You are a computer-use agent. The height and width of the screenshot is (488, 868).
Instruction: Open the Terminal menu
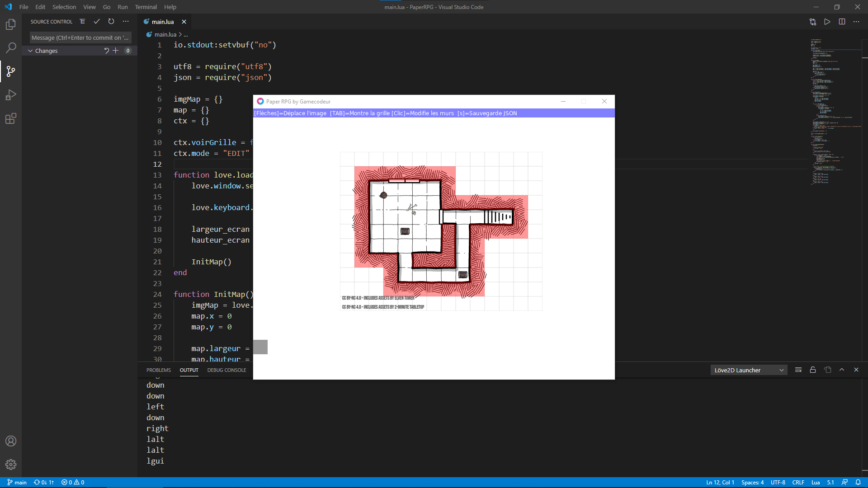coord(146,7)
